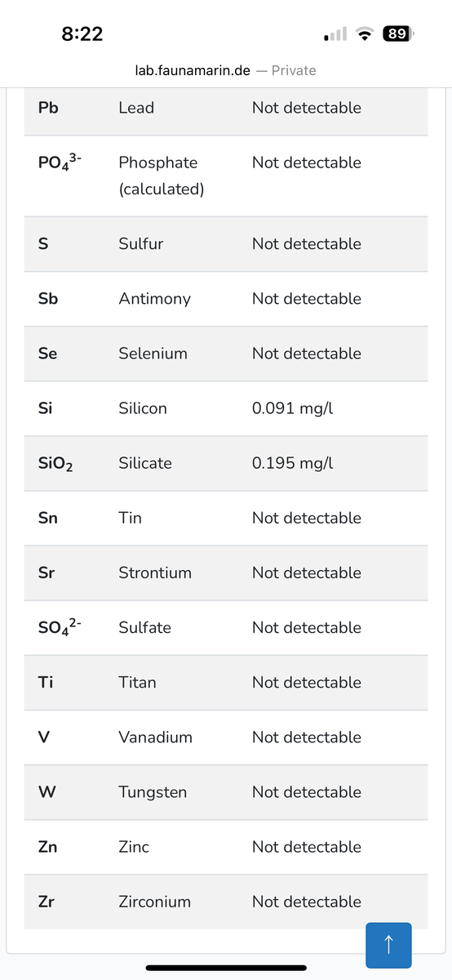Select the Zirconium Not detectable result
This screenshot has height=980, width=452.
[307, 902]
